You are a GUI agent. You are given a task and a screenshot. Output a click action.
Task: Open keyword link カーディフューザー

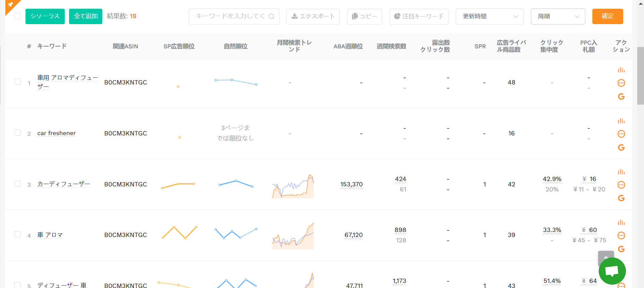(64, 184)
